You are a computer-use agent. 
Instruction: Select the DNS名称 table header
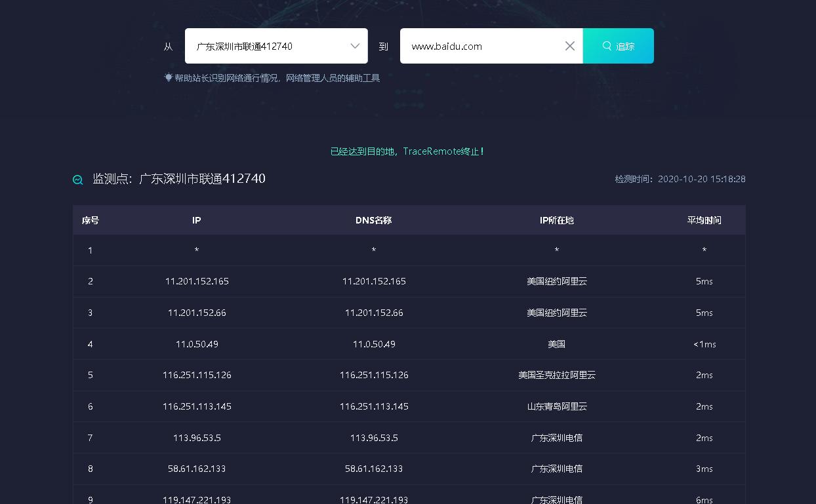374,220
